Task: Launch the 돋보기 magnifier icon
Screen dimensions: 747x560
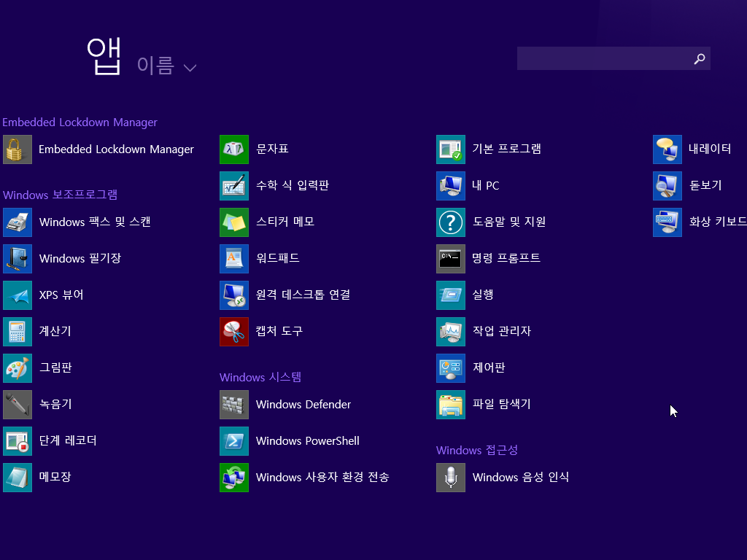Action: tap(667, 186)
